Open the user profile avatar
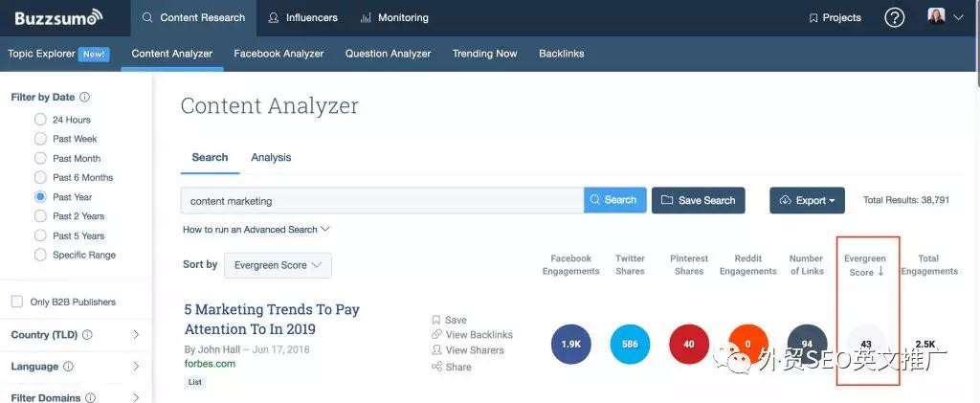The image size is (980, 403). [x=936, y=16]
